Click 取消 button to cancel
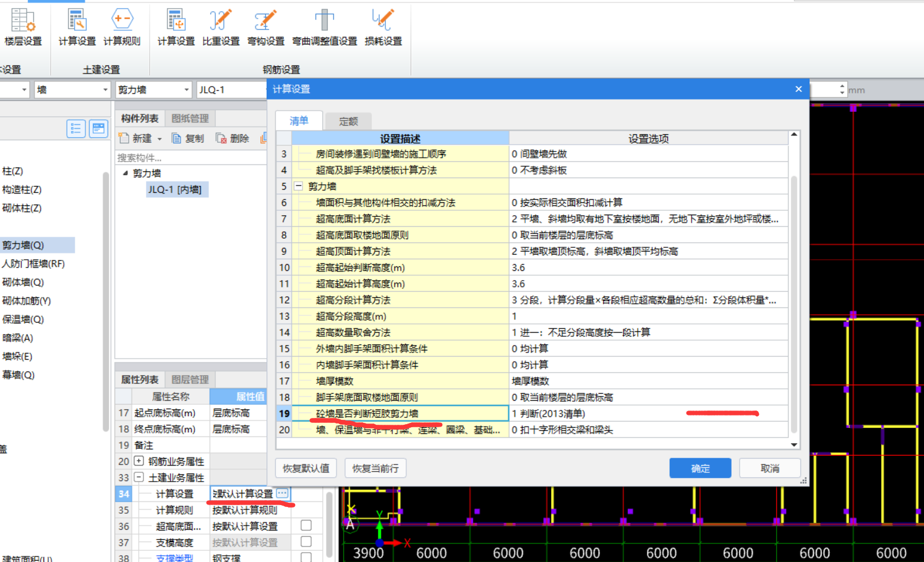924x562 pixels. 770,468
